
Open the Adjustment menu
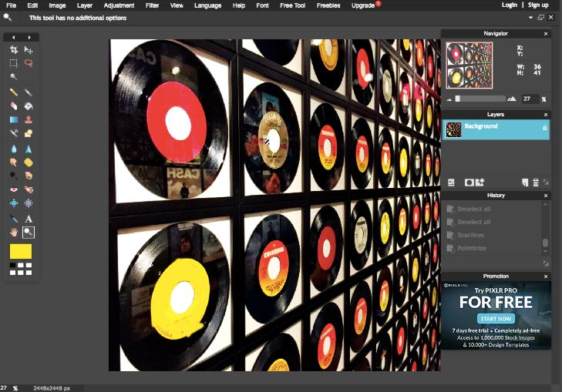pyautogui.click(x=119, y=5)
